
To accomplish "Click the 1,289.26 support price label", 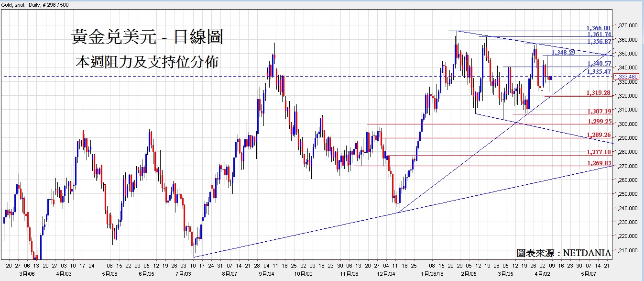I will (599, 135).
